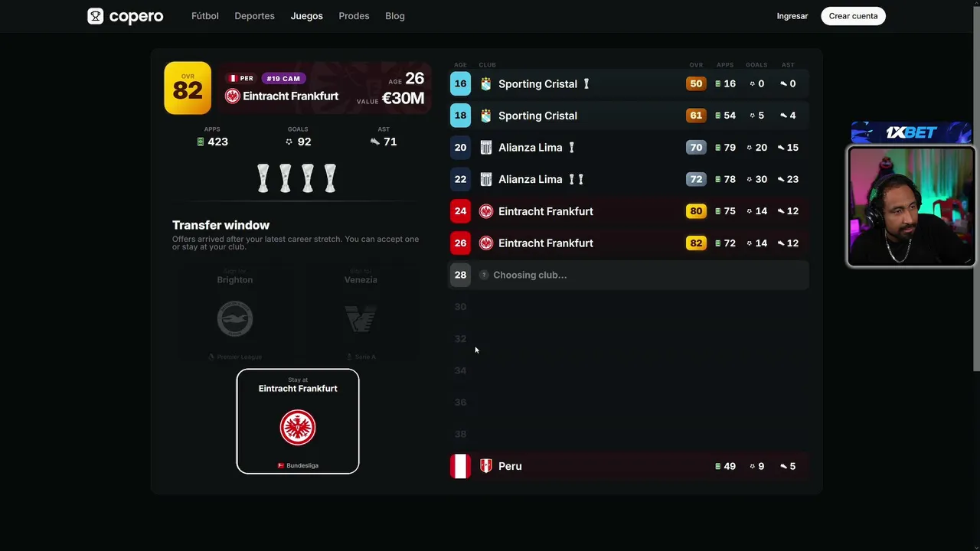
Task: Click the OVR 82 badge in age 26 row
Action: [x=696, y=243]
